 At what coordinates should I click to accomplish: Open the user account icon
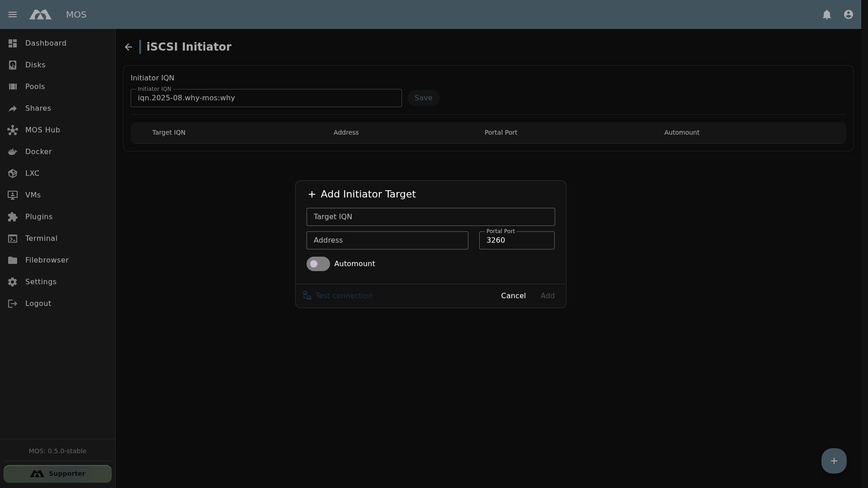[849, 14]
